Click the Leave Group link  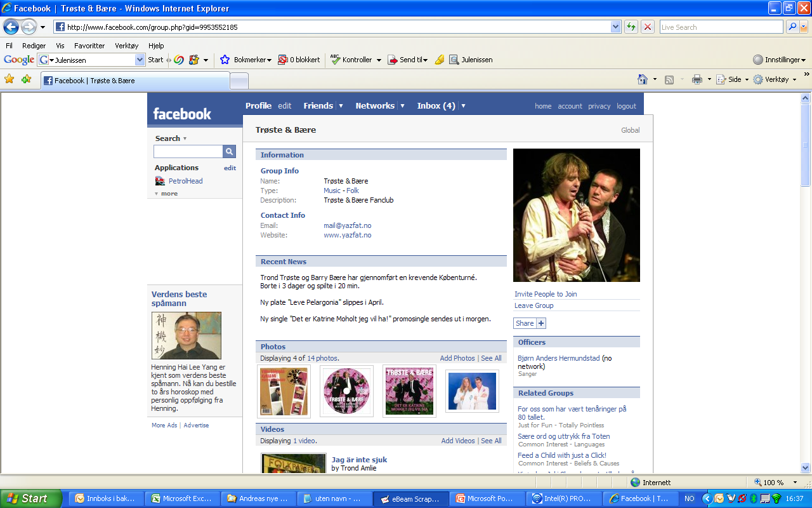[x=534, y=305]
